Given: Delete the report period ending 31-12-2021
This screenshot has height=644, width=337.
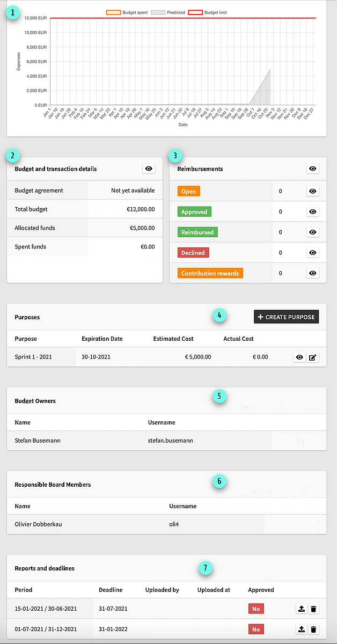Looking at the screenshot, I should point(314,630).
